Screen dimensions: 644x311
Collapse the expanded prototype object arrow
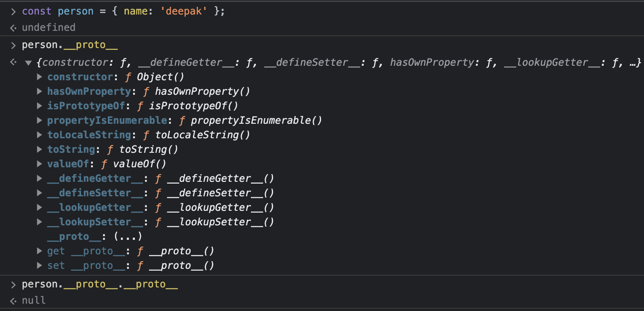tap(29, 63)
